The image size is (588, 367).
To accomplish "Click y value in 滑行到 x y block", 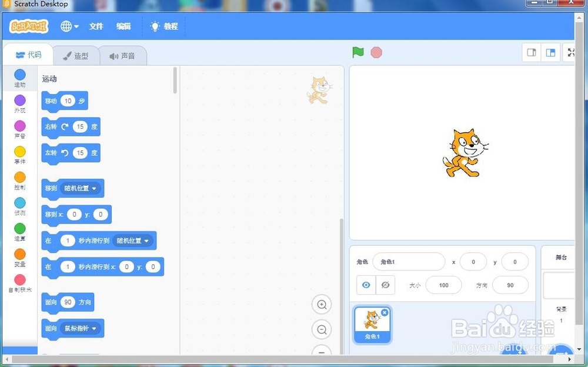I will point(153,267).
